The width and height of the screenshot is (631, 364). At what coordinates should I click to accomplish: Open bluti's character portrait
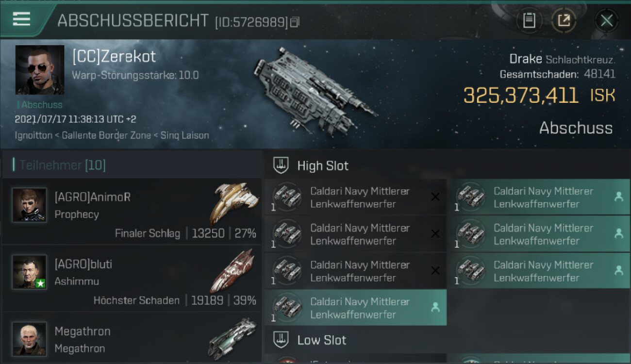pyautogui.click(x=30, y=272)
